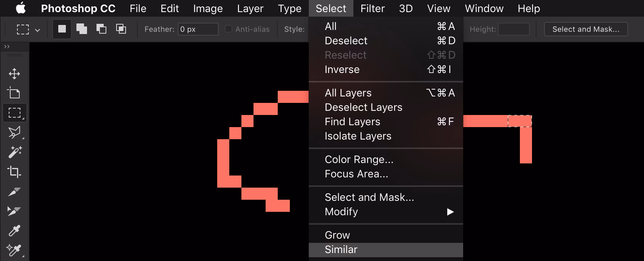
Task: Select the Artboard tool
Action: click(14, 93)
